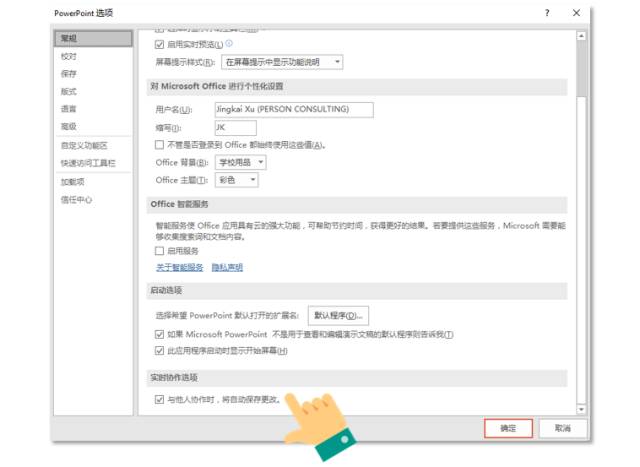Select the 常规 category in sidebar
The height and width of the screenshot is (467, 640).
pos(93,38)
